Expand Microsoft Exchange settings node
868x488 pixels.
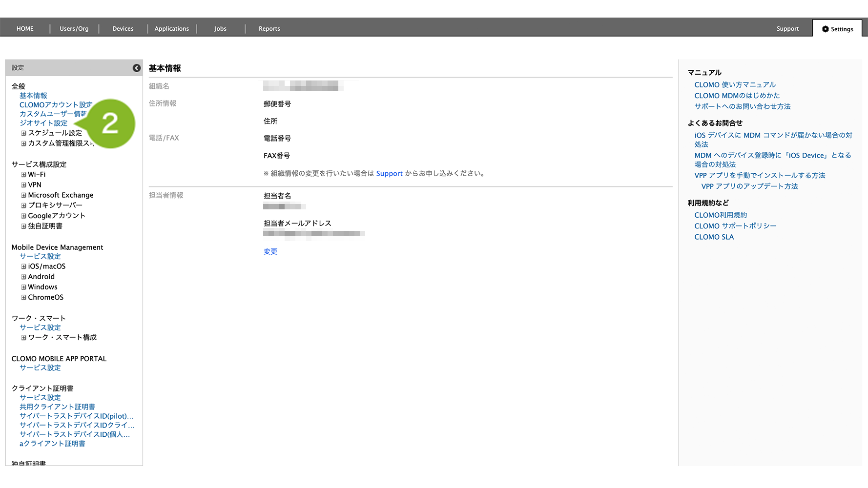(23, 195)
